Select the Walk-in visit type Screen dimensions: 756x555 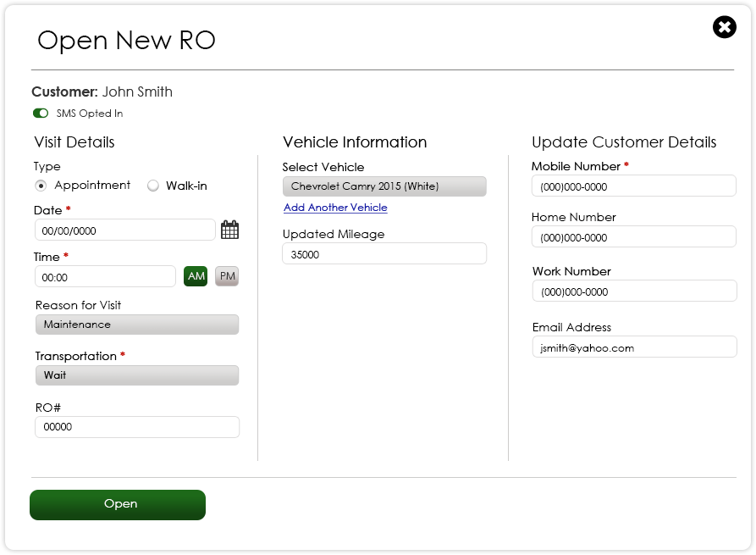pos(153,186)
